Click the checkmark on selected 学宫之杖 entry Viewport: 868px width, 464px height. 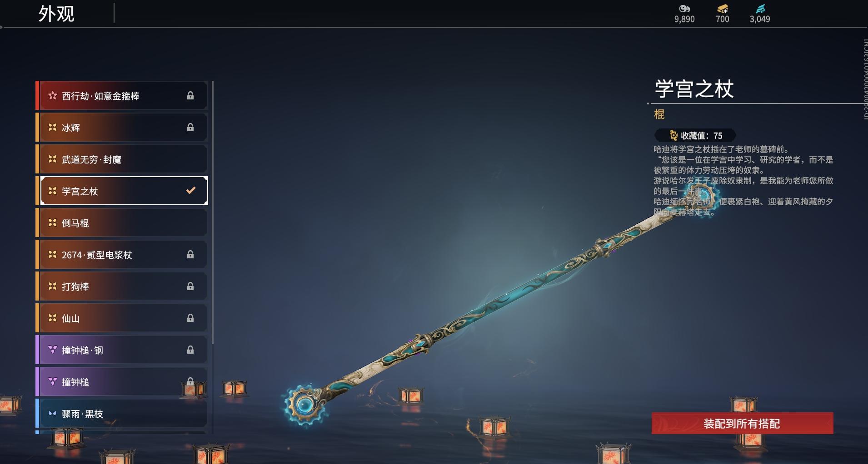tap(191, 190)
